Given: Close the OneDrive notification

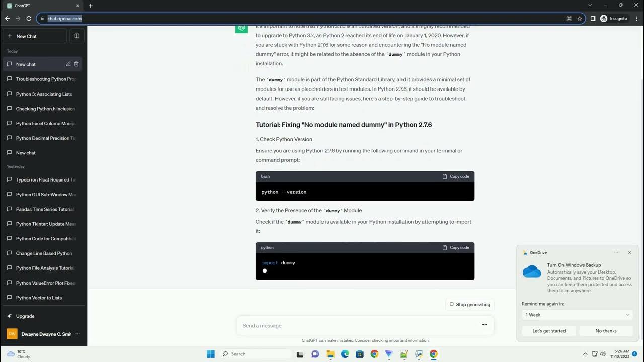Looking at the screenshot, I should click(629, 253).
